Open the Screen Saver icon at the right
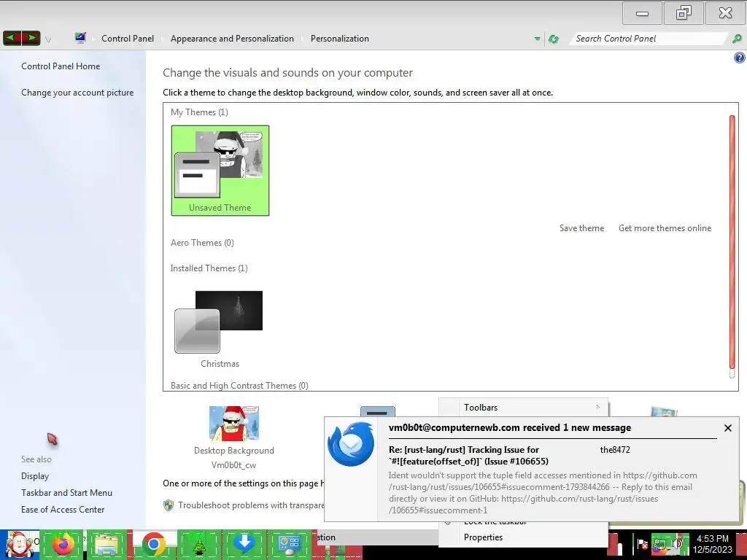Image resolution: width=747 pixels, height=560 pixels. pos(663,412)
